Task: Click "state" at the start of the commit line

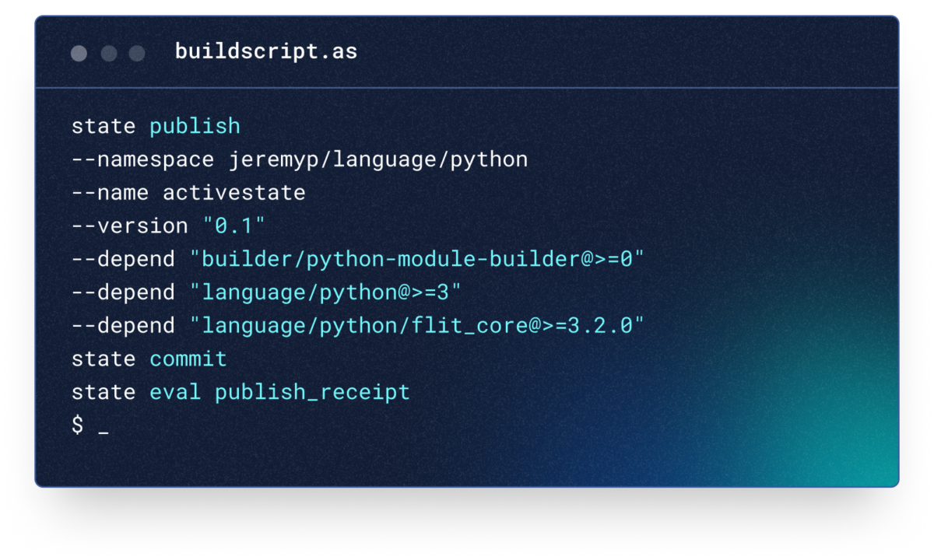Action: coord(104,359)
